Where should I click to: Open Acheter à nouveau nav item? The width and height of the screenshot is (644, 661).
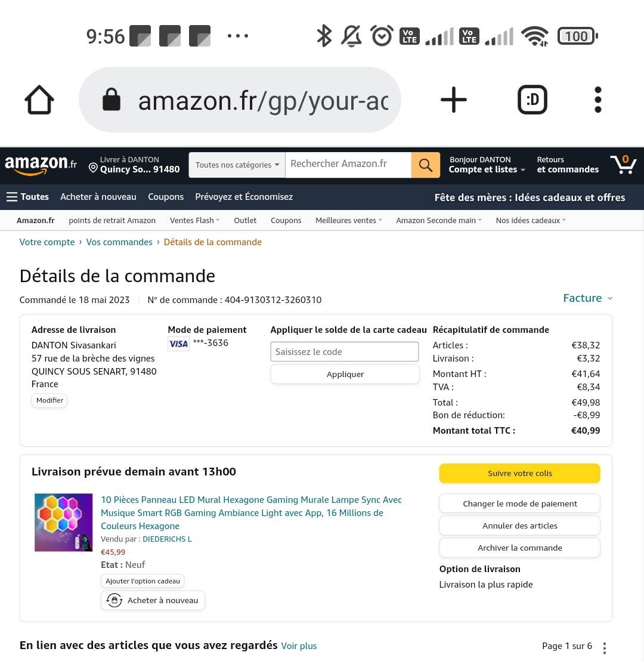[x=98, y=197]
